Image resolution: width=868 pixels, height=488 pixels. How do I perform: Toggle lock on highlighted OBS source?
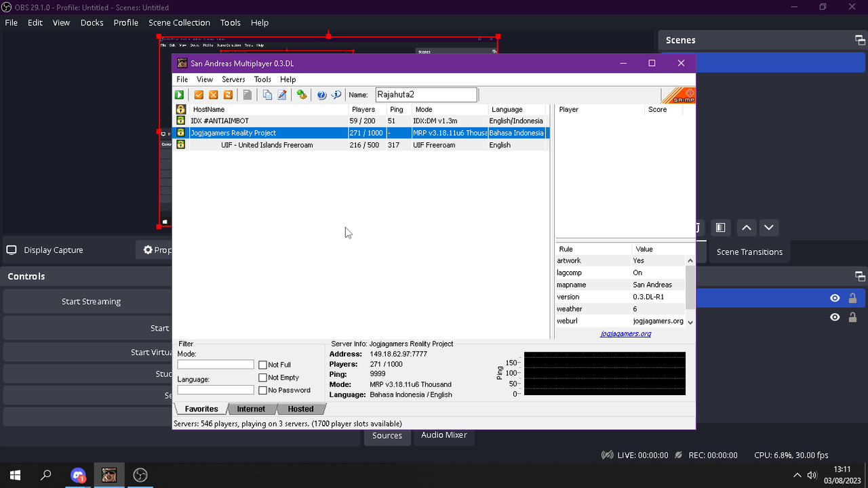pyautogui.click(x=853, y=298)
